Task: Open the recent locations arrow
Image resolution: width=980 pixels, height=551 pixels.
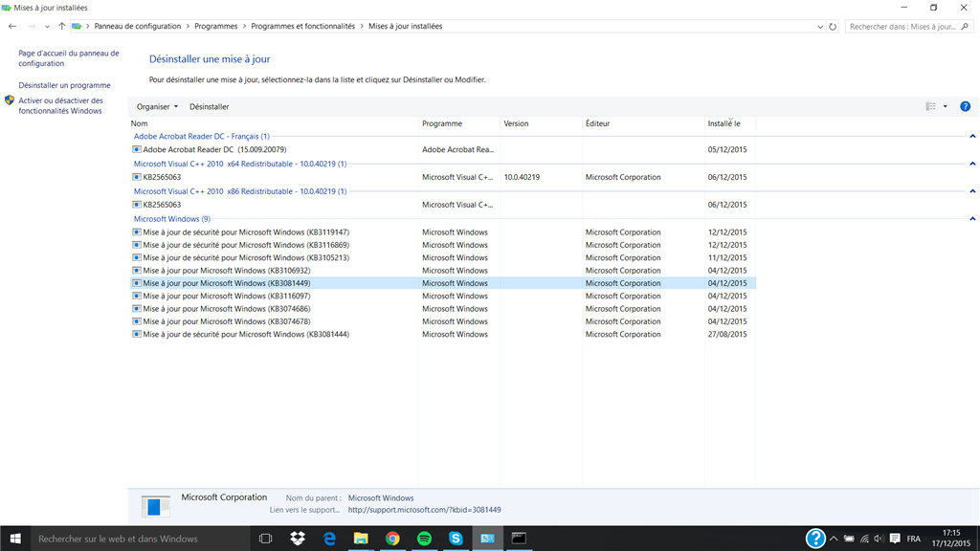Action: point(47,27)
